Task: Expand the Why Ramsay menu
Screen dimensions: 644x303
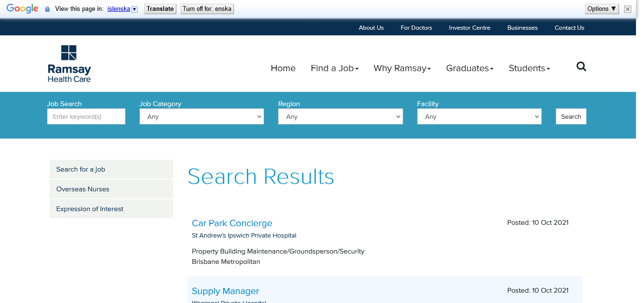Action: (x=402, y=68)
